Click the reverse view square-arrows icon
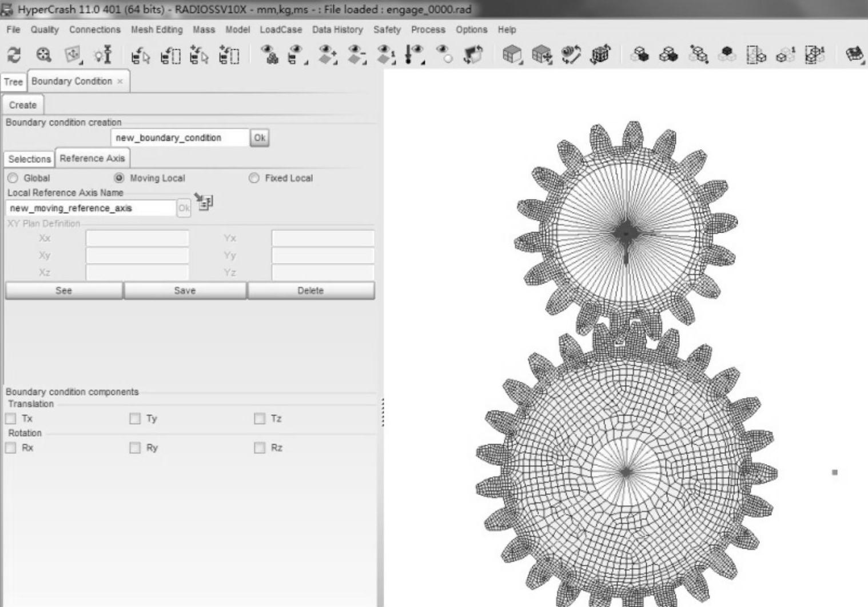 click(473, 55)
